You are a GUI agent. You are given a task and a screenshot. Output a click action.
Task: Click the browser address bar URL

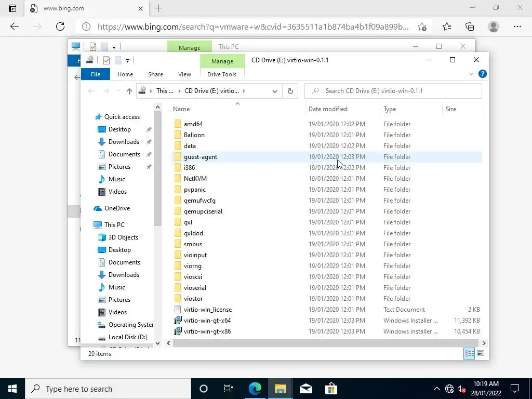[x=253, y=26]
